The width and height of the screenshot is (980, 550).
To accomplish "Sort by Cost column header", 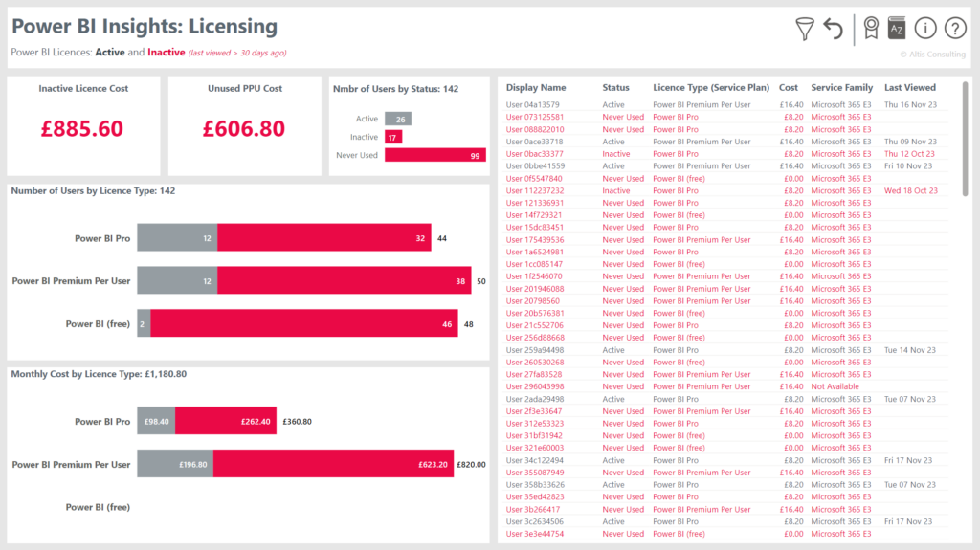I will (x=789, y=87).
